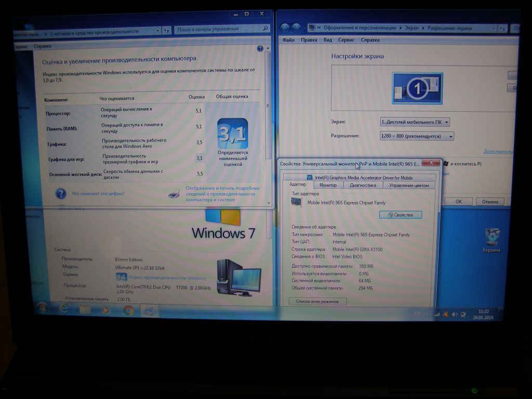
Task: Open Windows Explorer folder icon on taskbar
Action: (x=85, y=309)
